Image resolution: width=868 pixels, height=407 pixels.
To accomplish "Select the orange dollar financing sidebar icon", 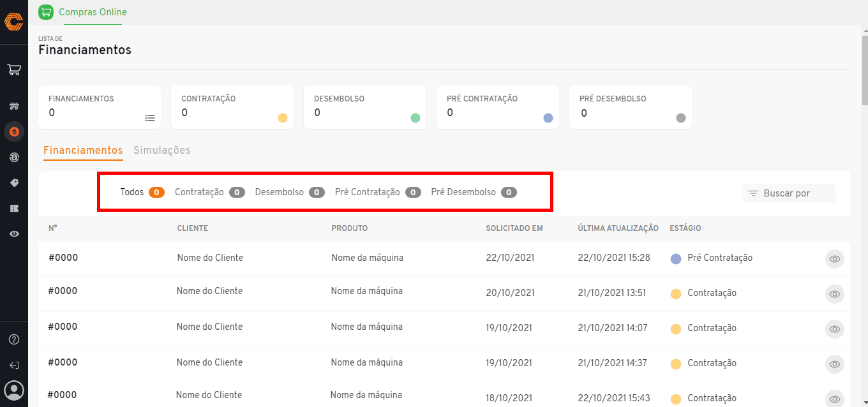I will click(x=14, y=131).
